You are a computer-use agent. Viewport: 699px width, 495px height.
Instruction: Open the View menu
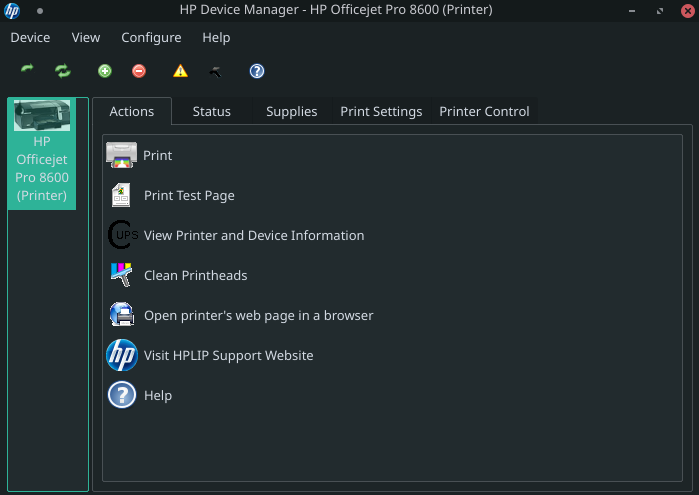click(x=86, y=37)
